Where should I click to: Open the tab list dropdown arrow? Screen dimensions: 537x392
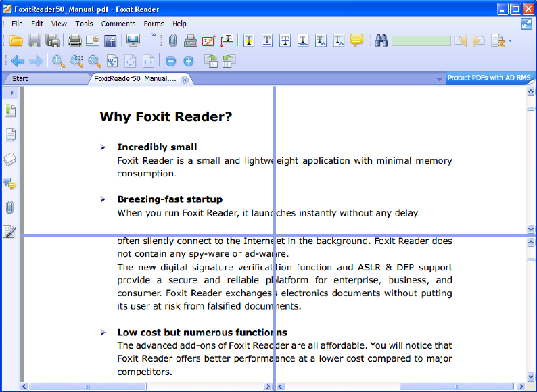tap(439, 80)
